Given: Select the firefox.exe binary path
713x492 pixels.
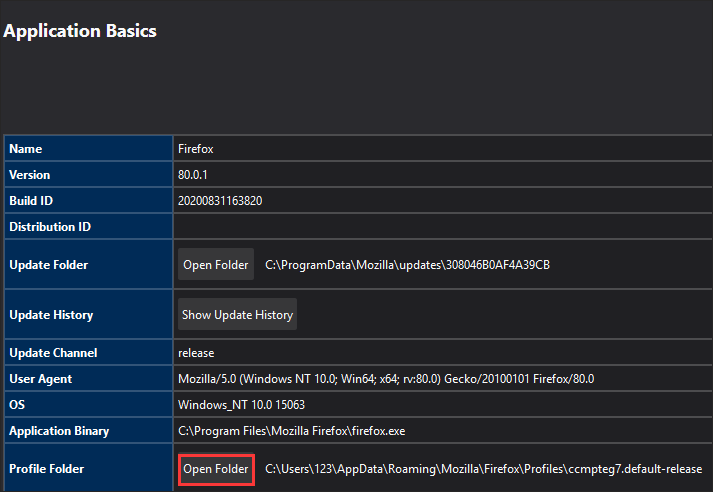Looking at the screenshot, I should [291, 431].
